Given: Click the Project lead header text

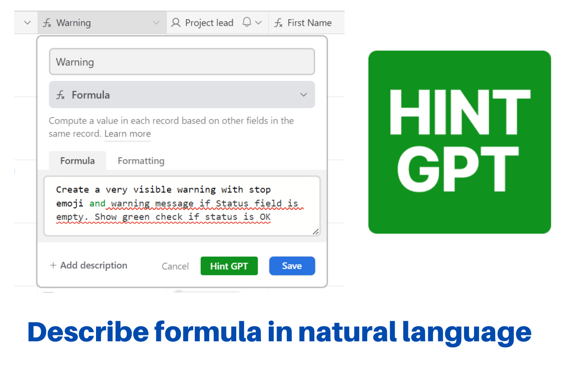Looking at the screenshot, I should (x=209, y=23).
